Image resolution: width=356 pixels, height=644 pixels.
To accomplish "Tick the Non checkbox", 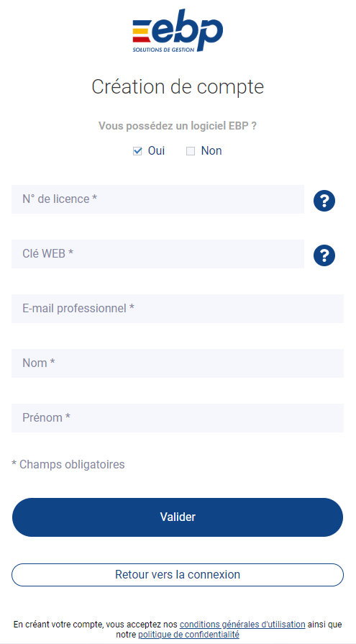I will click(x=191, y=151).
